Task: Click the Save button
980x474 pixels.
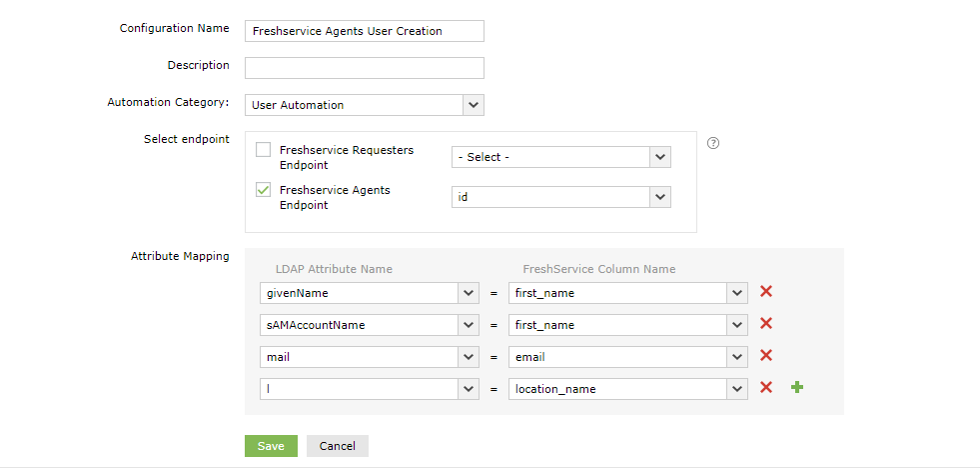Action: point(271,446)
